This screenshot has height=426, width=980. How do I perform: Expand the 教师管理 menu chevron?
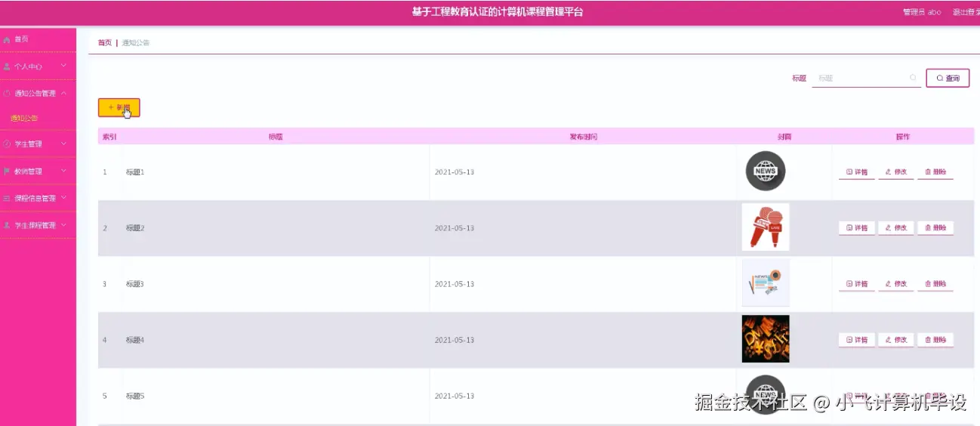tap(63, 171)
